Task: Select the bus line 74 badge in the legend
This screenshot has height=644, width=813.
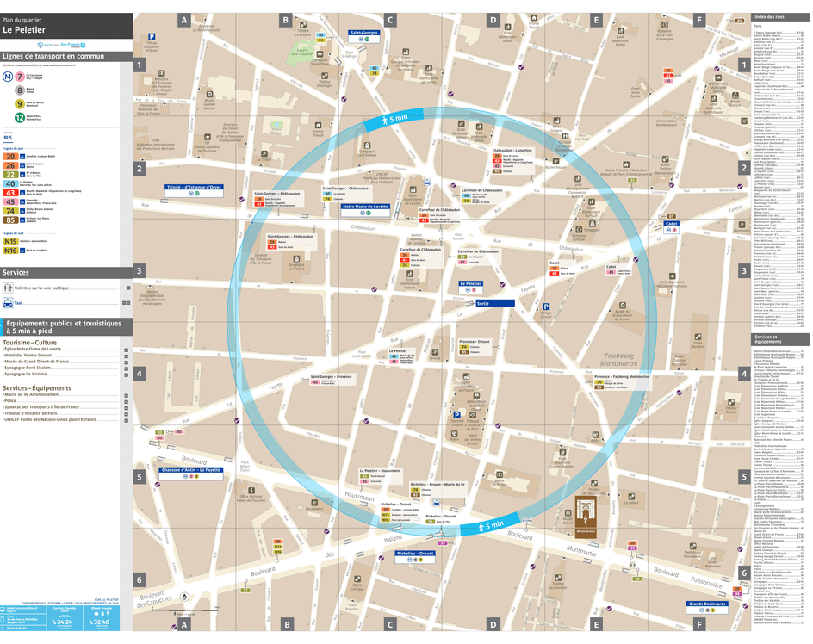Action: click(x=10, y=212)
